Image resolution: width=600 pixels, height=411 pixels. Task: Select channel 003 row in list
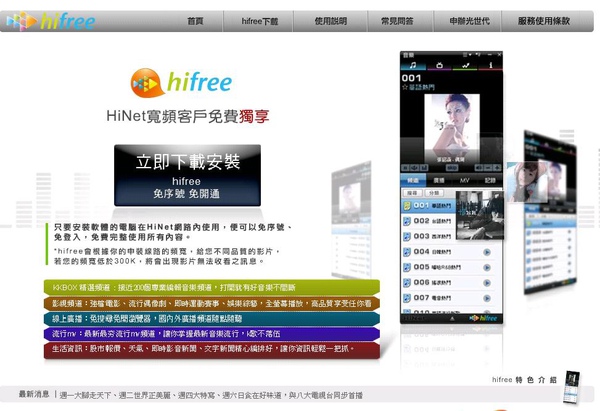pyautogui.click(x=429, y=236)
